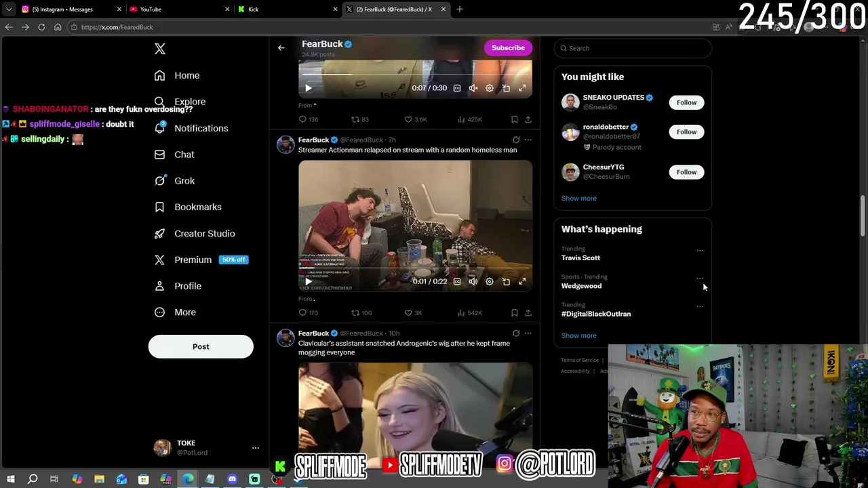
Task: Open Discord from the taskbar
Action: click(232, 479)
